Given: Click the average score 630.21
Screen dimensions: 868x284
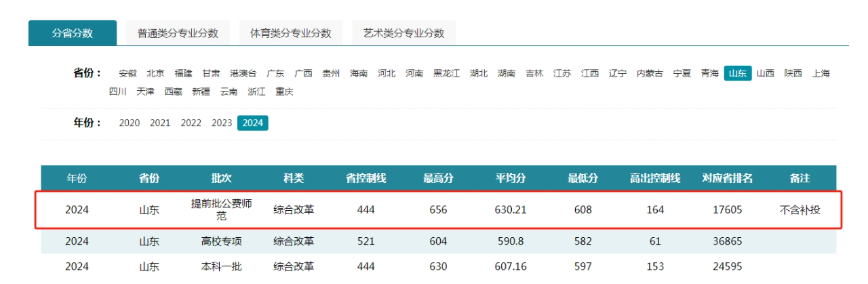Looking at the screenshot, I should pyautogui.click(x=511, y=210).
